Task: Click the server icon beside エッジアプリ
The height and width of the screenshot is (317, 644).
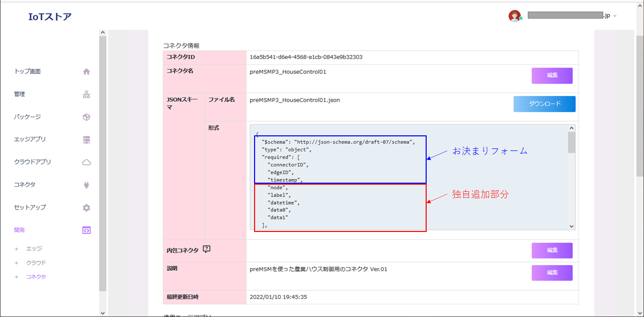Action: coord(86,139)
